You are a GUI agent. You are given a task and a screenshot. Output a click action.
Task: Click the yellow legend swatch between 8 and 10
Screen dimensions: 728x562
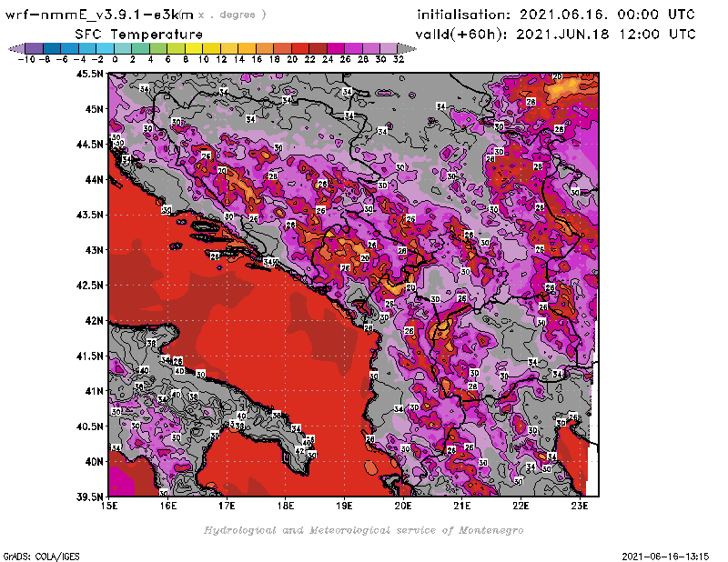(x=194, y=48)
